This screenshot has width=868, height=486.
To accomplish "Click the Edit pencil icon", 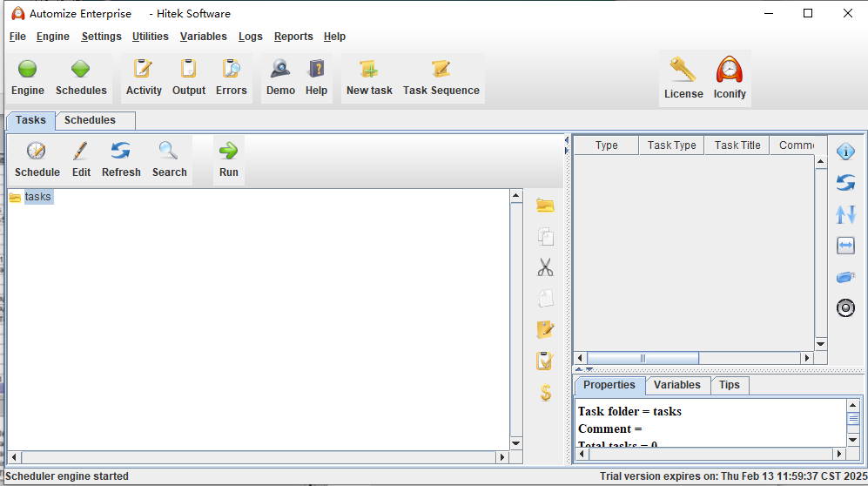I will [x=81, y=151].
